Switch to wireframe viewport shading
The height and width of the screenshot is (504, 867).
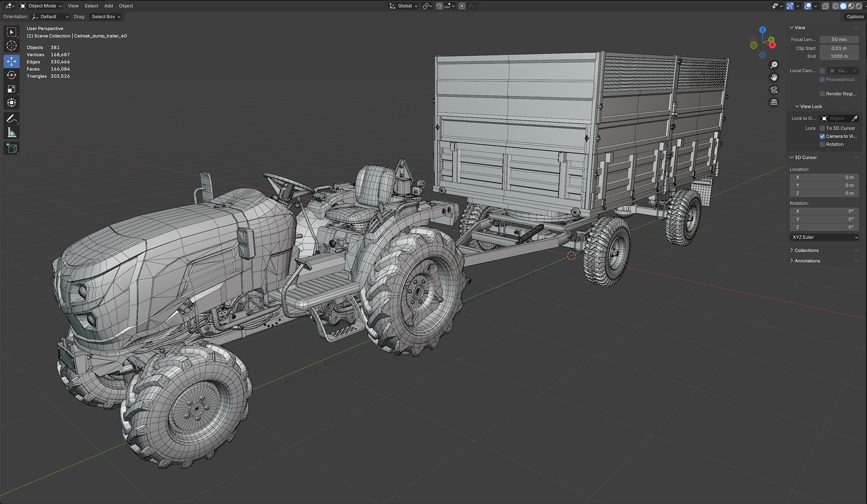835,6
